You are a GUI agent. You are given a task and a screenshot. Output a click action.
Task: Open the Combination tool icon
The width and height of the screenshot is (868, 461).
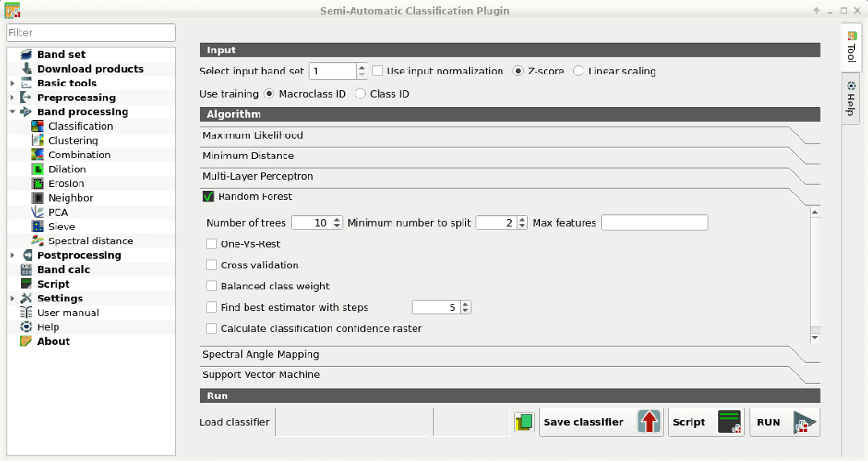[x=37, y=155]
